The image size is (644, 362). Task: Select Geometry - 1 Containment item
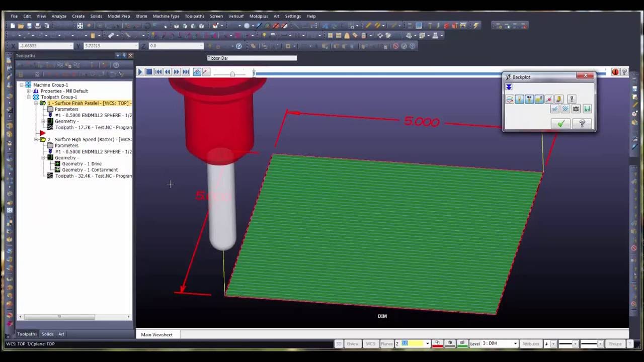tap(90, 170)
